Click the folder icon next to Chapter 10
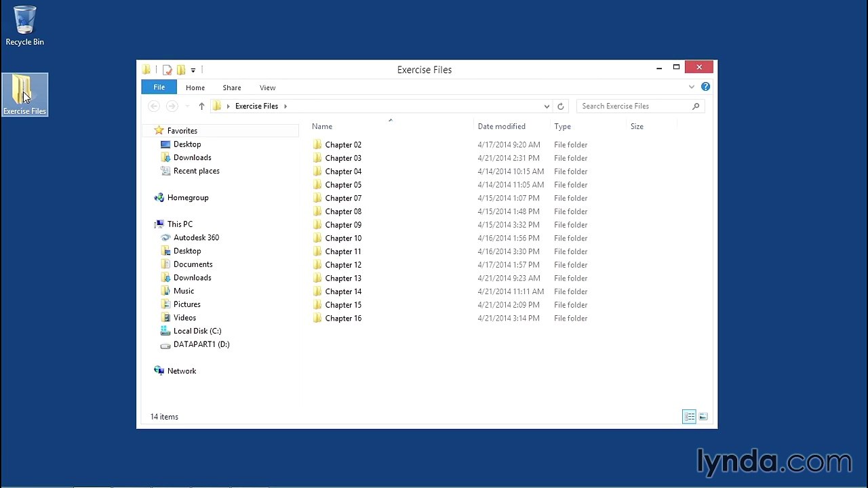The width and height of the screenshot is (868, 488). [317, 238]
